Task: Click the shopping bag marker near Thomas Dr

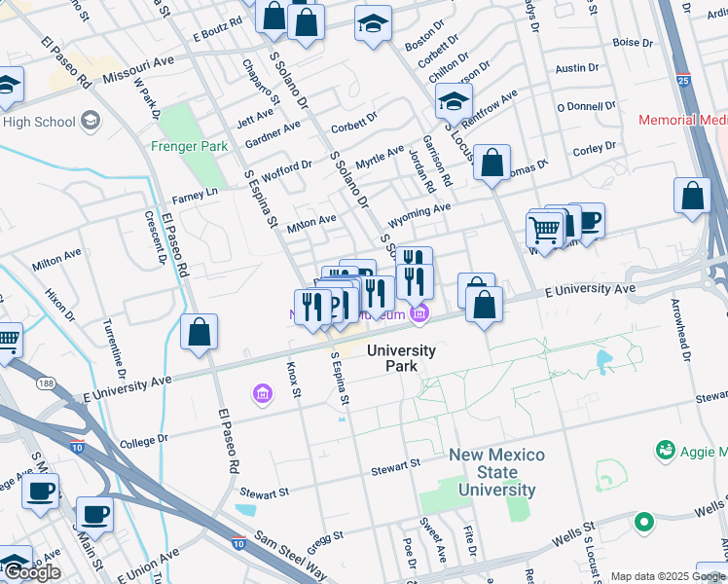Action: pyautogui.click(x=491, y=164)
